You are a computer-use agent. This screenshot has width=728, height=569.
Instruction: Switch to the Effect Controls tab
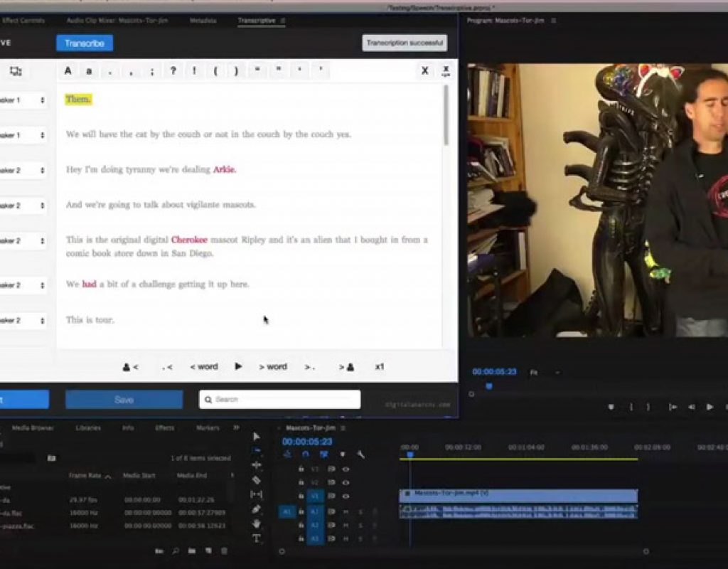click(23, 21)
